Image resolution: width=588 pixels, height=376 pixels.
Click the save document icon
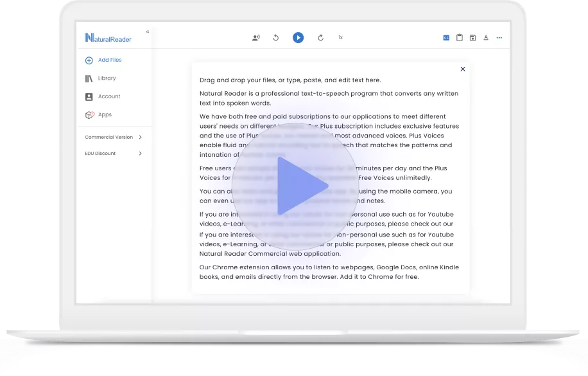click(x=472, y=37)
